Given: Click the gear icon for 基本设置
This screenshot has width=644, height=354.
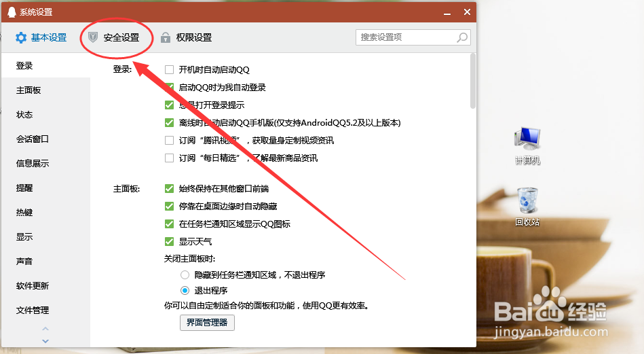Looking at the screenshot, I should pos(20,38).
